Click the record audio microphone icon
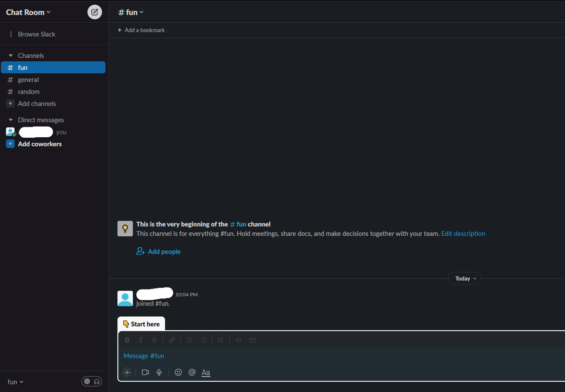The width and height of the screenshot is (565, 392). coord(159,372)
